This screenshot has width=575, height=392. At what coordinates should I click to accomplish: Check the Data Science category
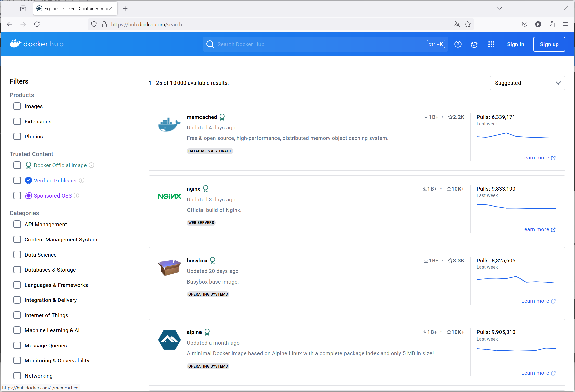(17, 255)
